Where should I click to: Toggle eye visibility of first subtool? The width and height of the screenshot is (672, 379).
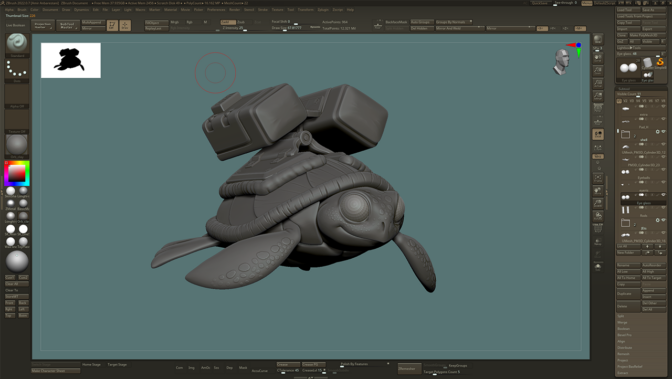(663, 106)
